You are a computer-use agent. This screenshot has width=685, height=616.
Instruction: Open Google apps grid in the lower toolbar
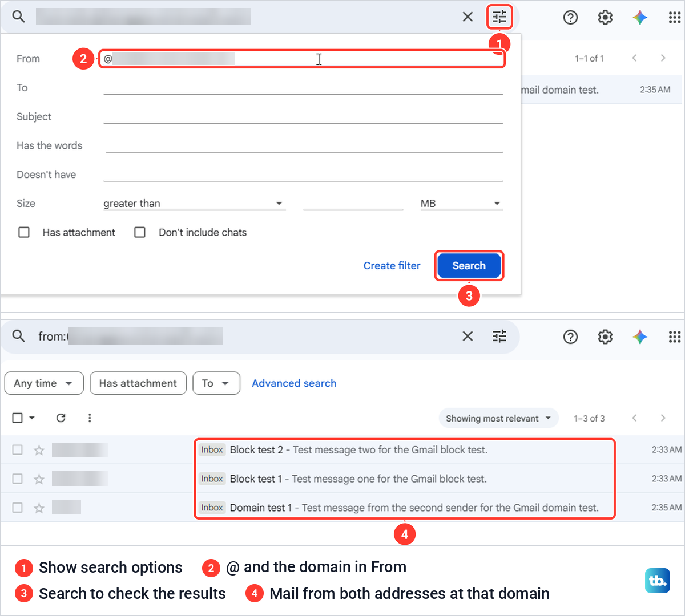click(674, 337)
